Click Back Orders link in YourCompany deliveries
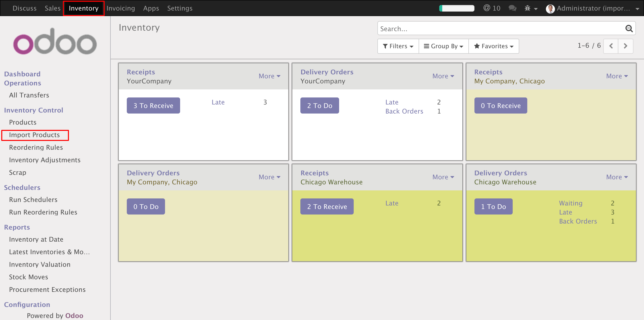This screenshot has width=644, height=320. point(404,111)
